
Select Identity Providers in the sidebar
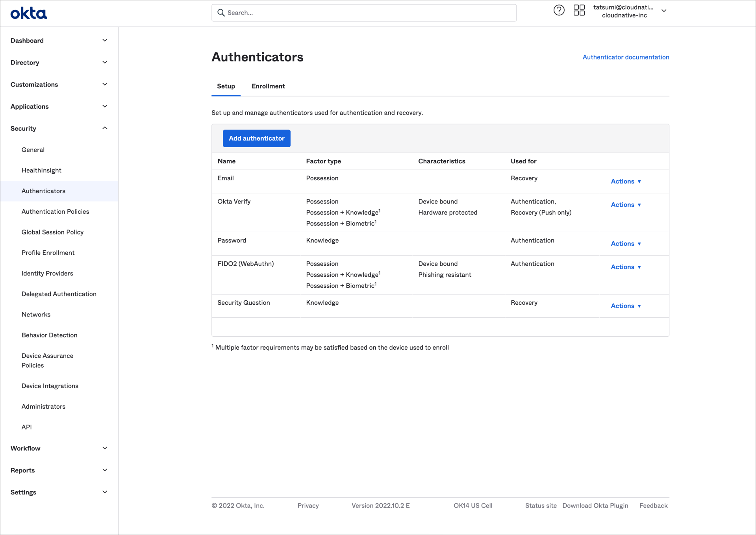[x=47, y=273]
